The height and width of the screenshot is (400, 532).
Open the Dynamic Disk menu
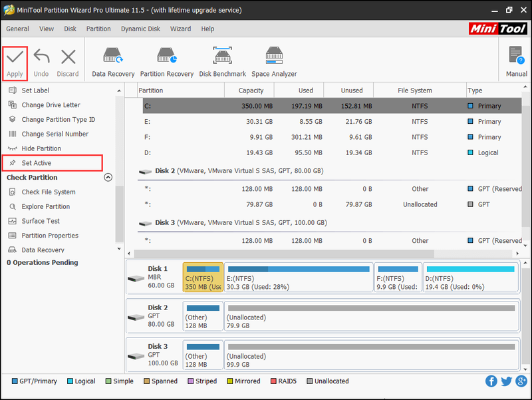pyautogui.click(x=140, y=29)
